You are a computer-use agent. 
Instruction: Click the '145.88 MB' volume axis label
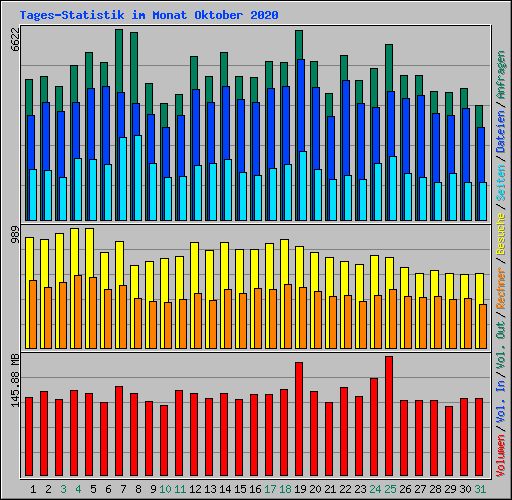[x=15, y=380]
